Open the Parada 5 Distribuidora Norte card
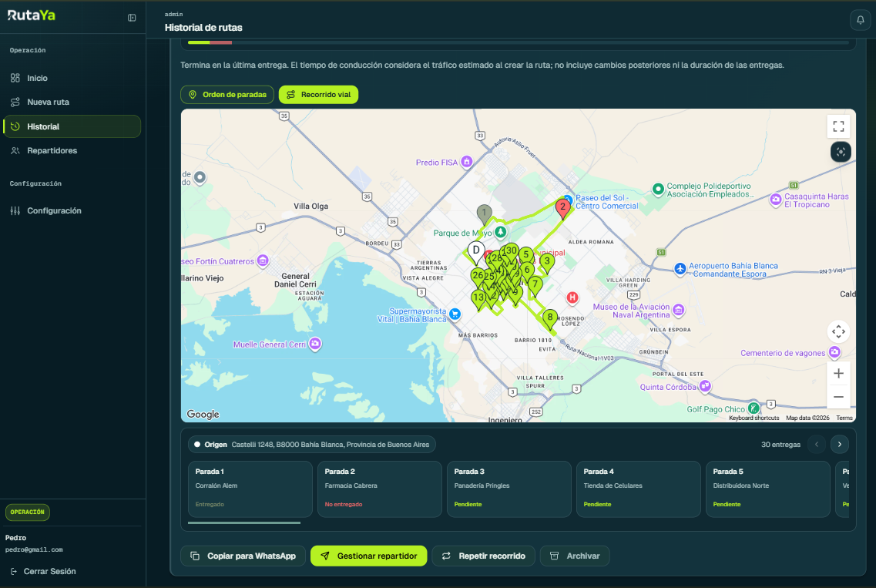 tap(768, 489)
